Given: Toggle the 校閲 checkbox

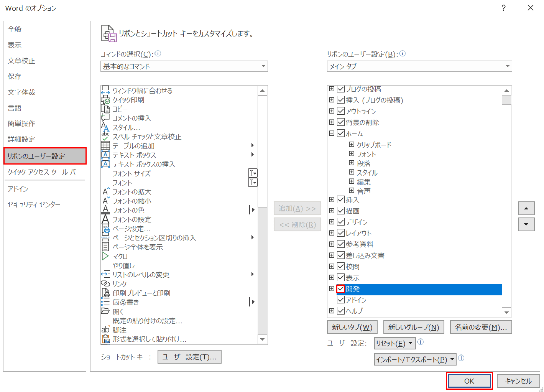Looking at the screenshot, I should point(340,267).
